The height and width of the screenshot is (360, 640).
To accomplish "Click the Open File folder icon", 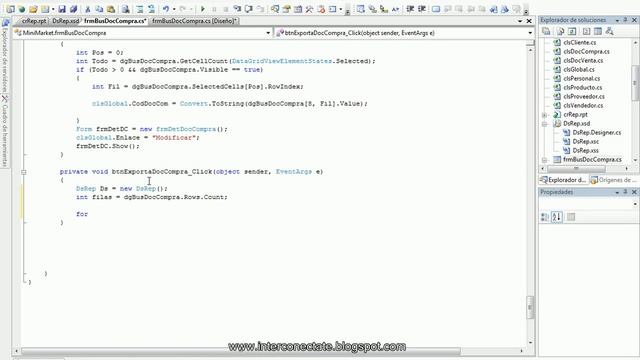I will click(x=33, y=9).
